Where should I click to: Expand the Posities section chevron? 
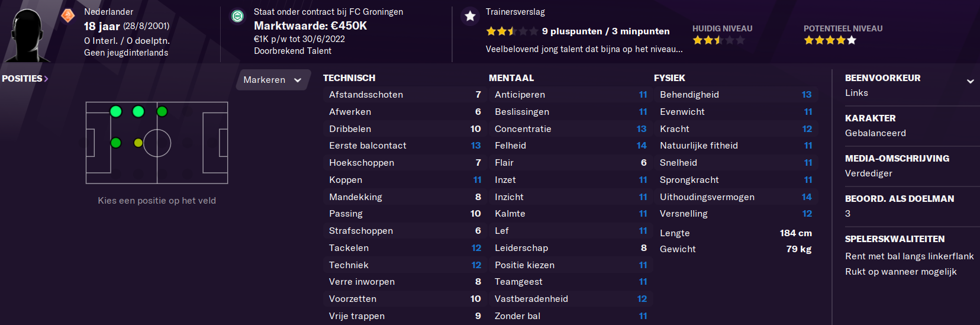pos(46,79)
